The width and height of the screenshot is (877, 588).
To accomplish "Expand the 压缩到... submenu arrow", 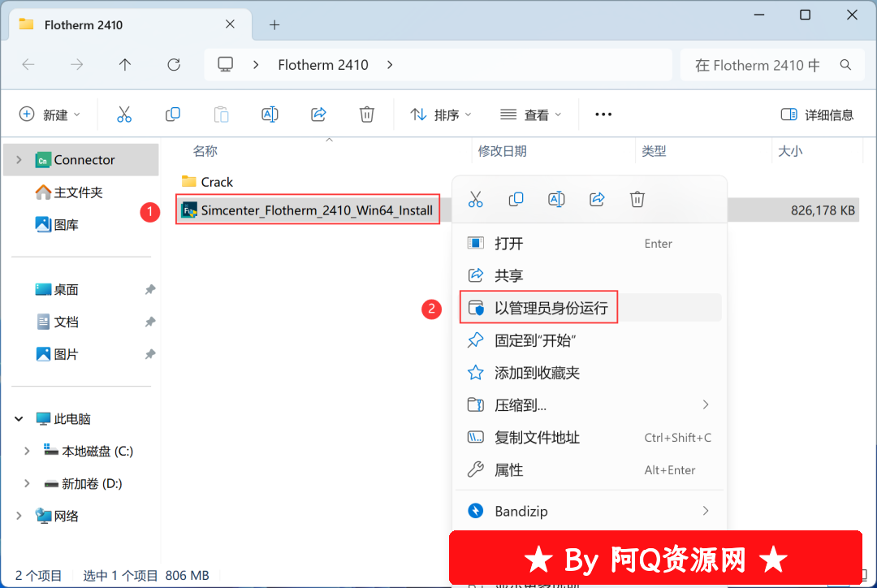I will point(706,404).
